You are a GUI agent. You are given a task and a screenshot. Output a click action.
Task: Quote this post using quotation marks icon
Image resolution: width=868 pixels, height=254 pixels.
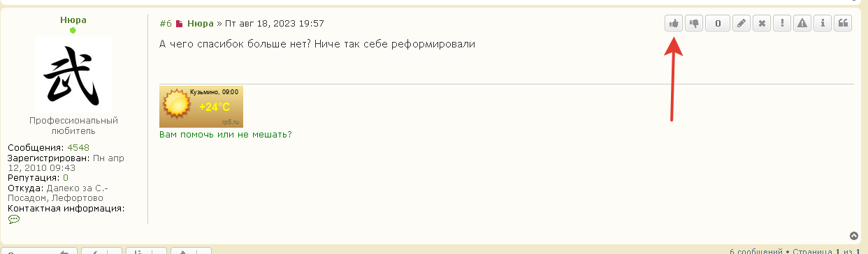(843, 23)
